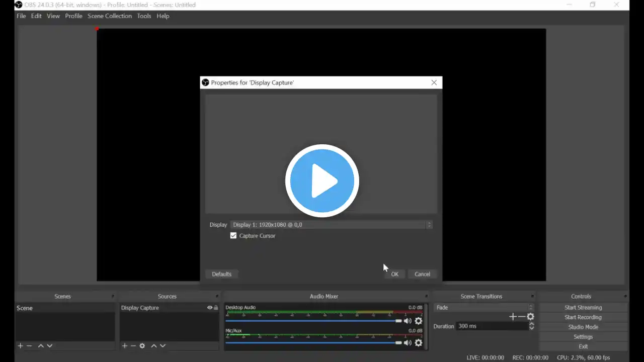
Task: Open the Desktop Audio settings gear
Action: point(418,321)
